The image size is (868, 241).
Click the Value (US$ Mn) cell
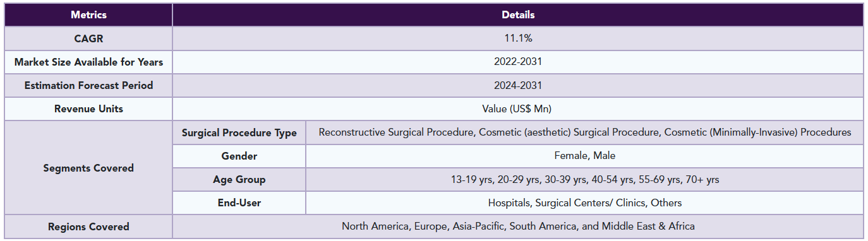pyautogui.click(x=518, y=109)
